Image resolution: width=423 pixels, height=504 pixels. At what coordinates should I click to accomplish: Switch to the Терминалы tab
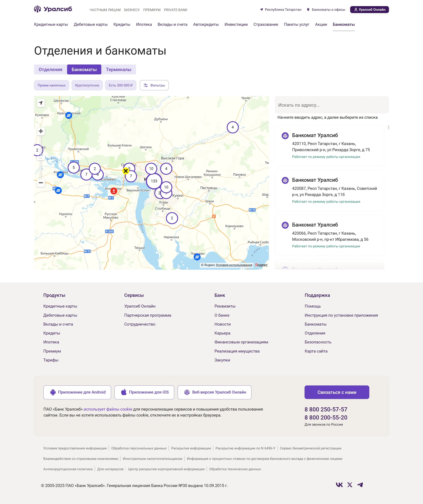118,69
